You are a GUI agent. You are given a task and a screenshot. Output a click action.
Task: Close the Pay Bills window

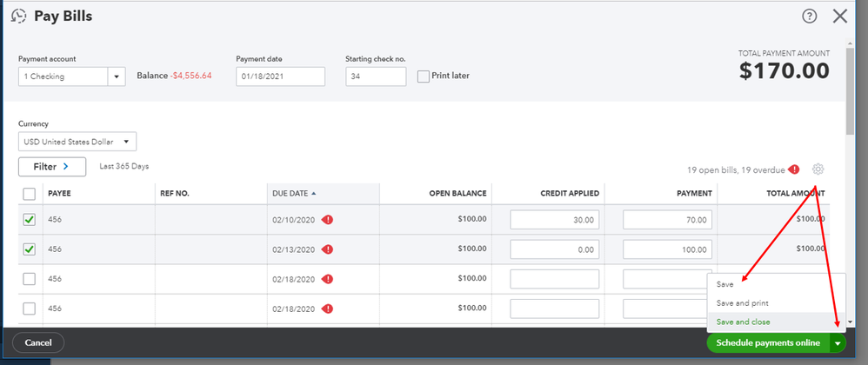(840, 17)
